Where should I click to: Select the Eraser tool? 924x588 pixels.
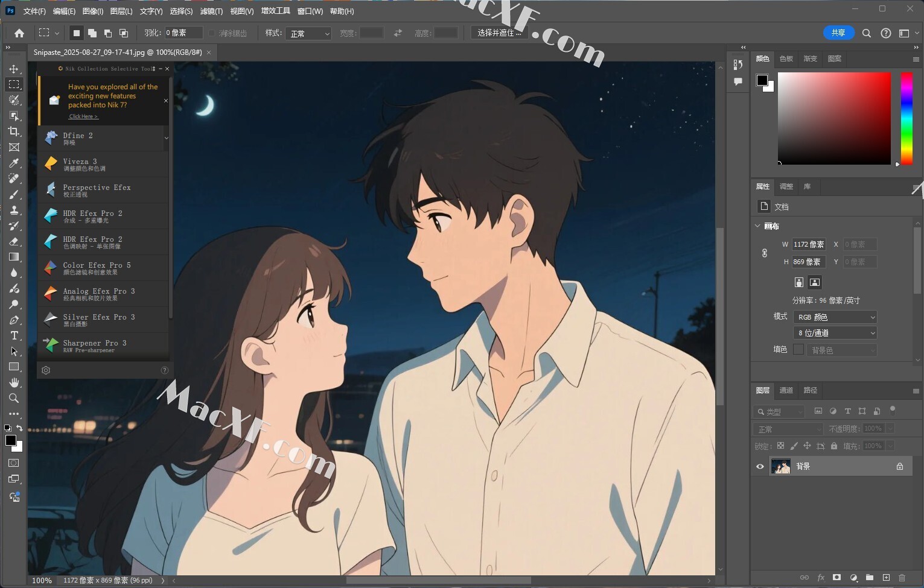pyautogui.click(x=14, y=241)
